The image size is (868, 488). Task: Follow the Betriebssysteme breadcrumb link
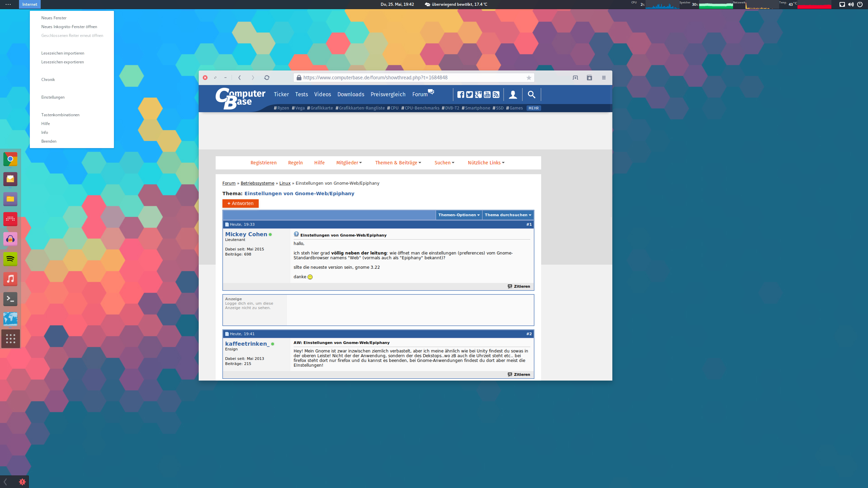[x=257, y=183]
